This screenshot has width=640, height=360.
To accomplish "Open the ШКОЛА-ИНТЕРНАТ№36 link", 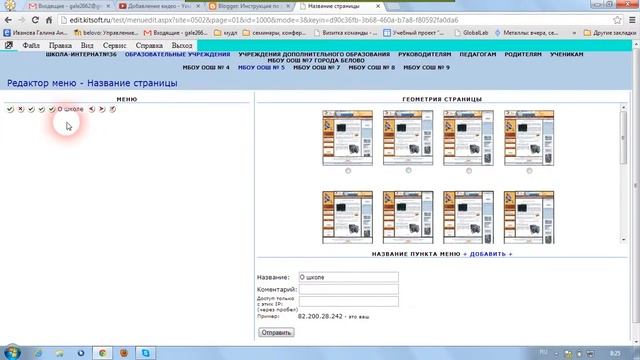I will 81,54.
